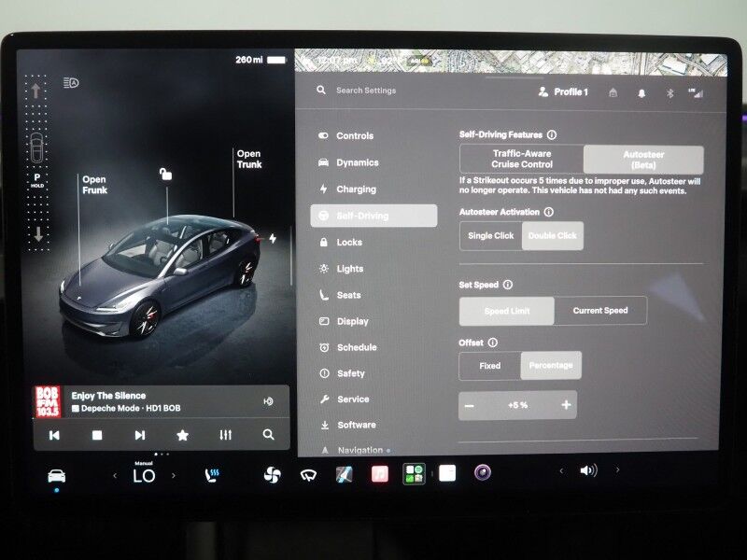Show info for Autosteer Activation
This screenshot has width=747, height=560.
(549, 212)
